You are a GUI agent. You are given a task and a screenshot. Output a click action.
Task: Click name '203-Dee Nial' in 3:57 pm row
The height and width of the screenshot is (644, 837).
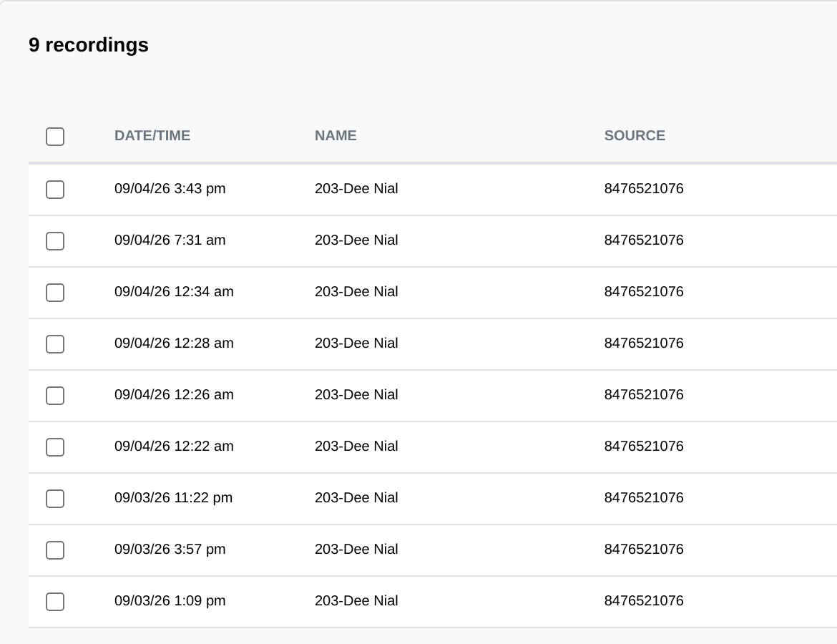coord(356,550)
